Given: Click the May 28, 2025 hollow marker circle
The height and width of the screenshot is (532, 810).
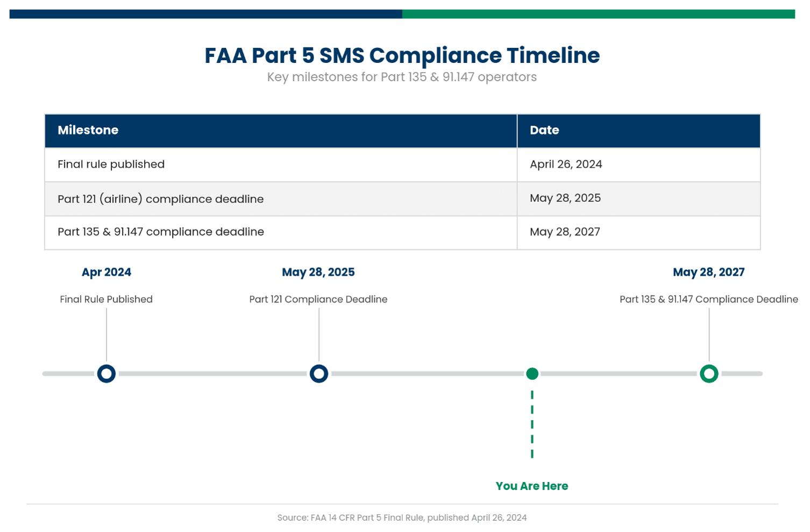Looking at the screenshot, I should point(319,373).
